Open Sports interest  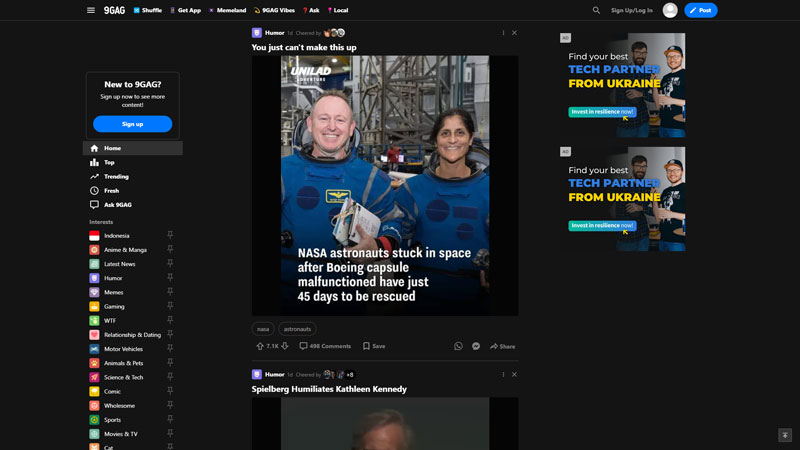(x=113, y=420)
